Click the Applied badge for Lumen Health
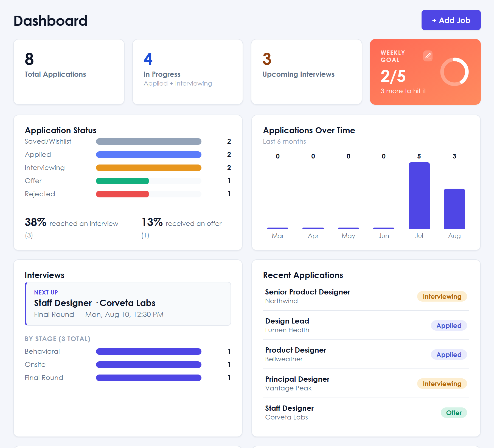The image size is (494, 448). click(449, 326)
